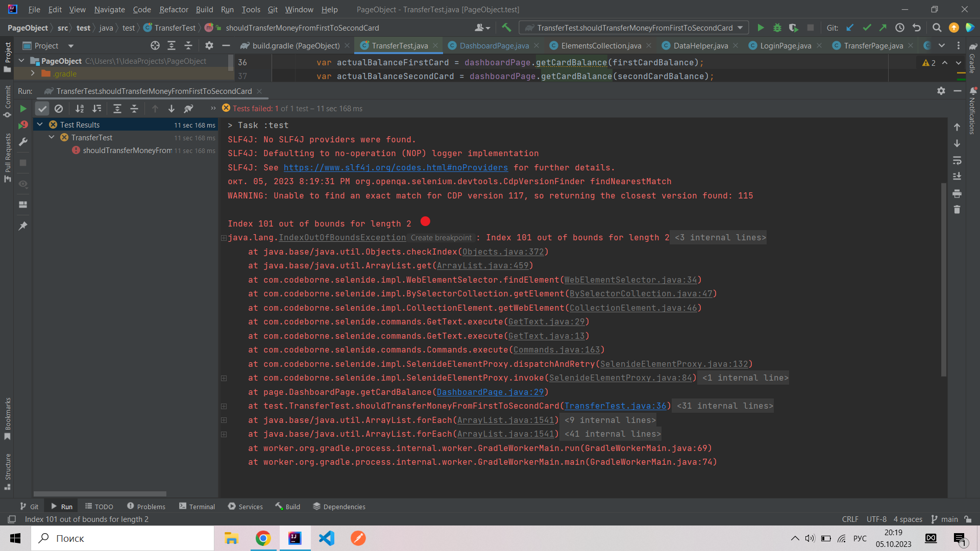
Task: Open run configuration dropdown
Action: coord(634,28)
